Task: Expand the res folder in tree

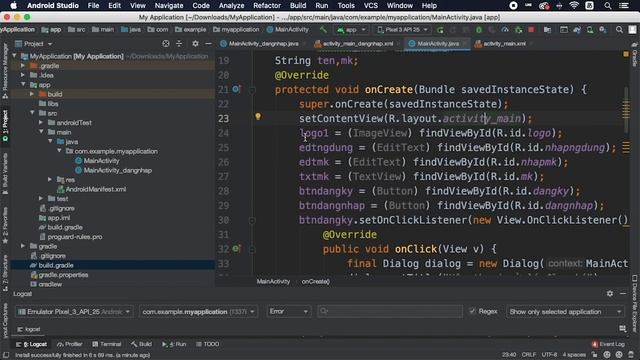Action: (x=50, y=180)
